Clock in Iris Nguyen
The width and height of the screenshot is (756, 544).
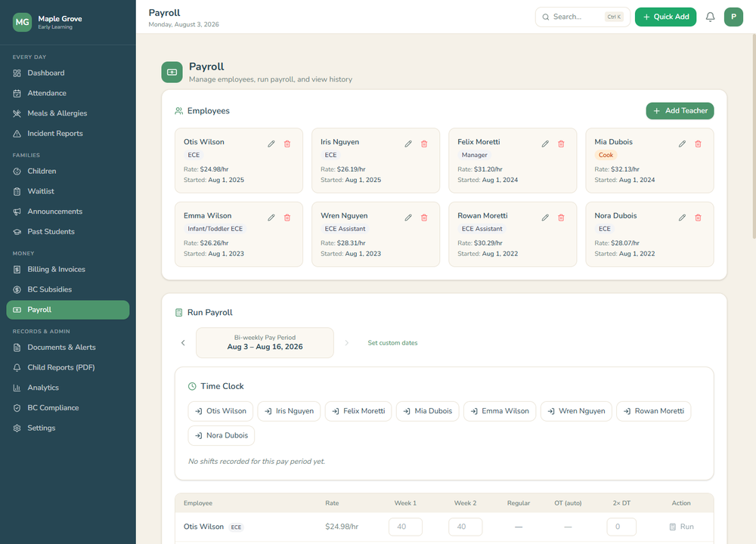click(x=289, y=412)
